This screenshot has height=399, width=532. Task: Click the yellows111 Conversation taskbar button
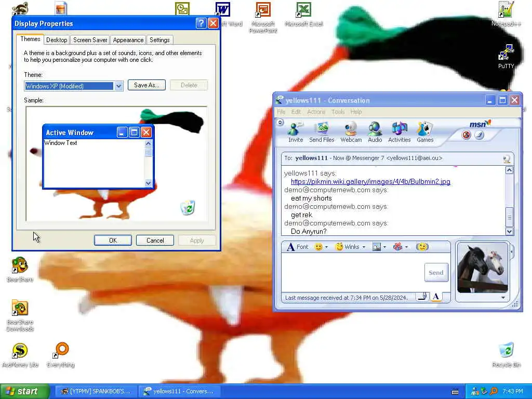click(x=179, y=391)
